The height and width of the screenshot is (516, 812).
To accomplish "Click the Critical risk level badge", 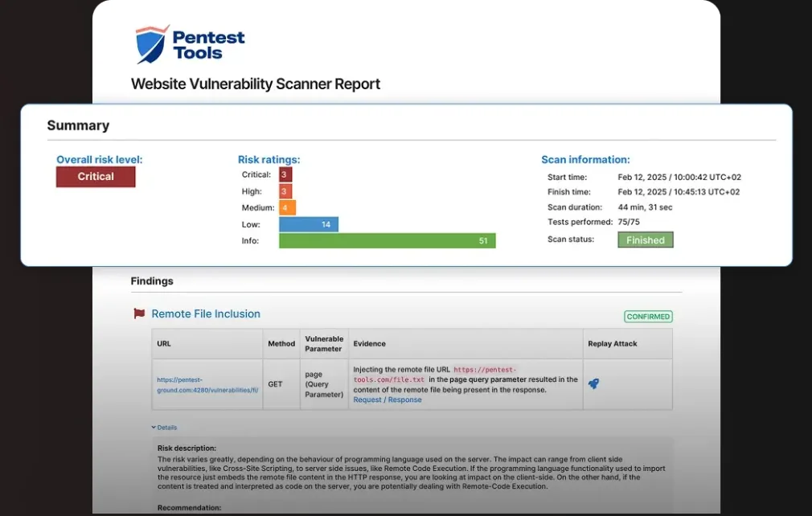I will coord(95,176).
